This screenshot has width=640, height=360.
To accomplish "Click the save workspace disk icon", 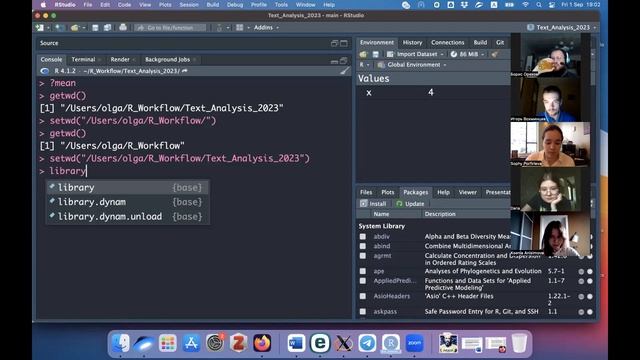I will coord(376,54).
